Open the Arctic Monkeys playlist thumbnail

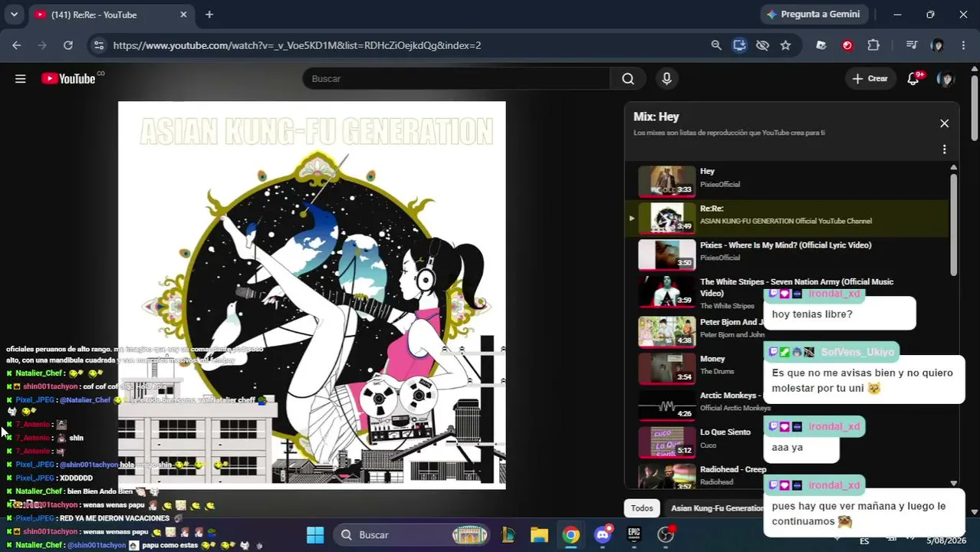(667, 405)
